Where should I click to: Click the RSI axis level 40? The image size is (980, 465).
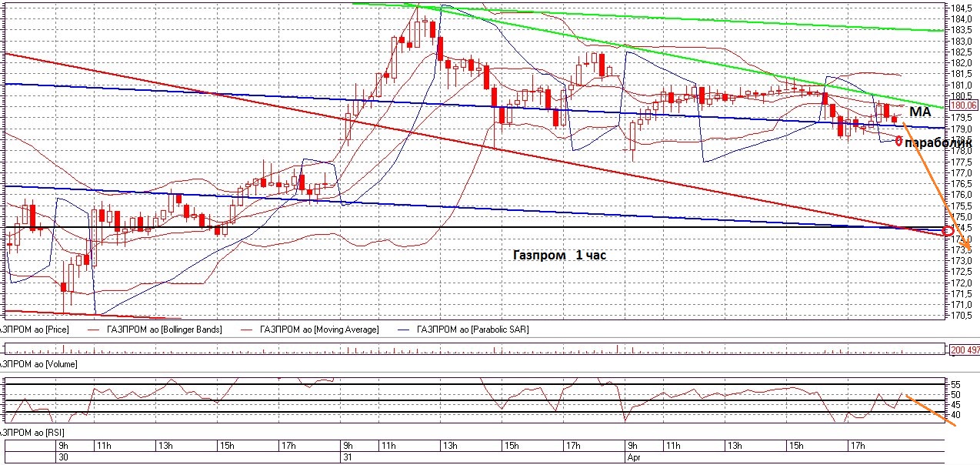955,415
